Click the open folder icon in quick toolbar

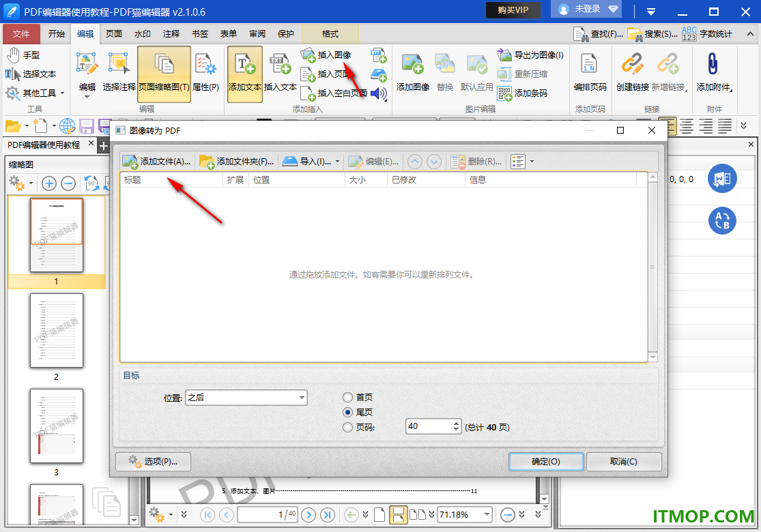click(13, 127)
